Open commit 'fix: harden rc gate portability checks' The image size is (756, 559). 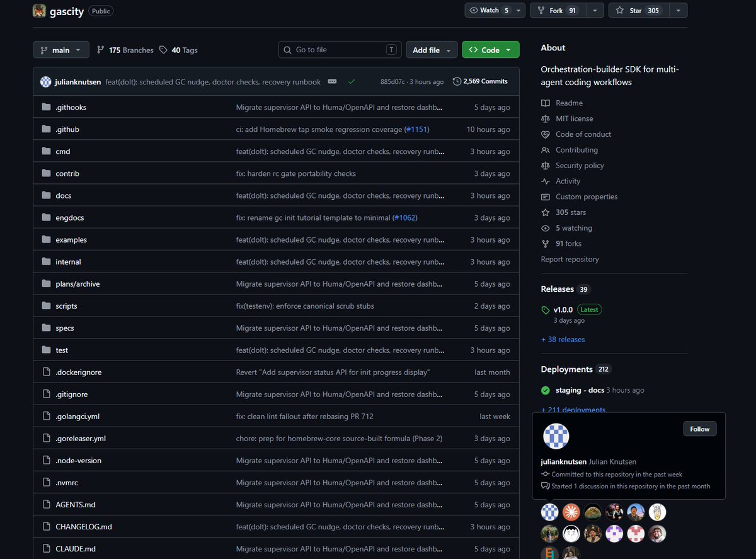click(x=296, y=173)
